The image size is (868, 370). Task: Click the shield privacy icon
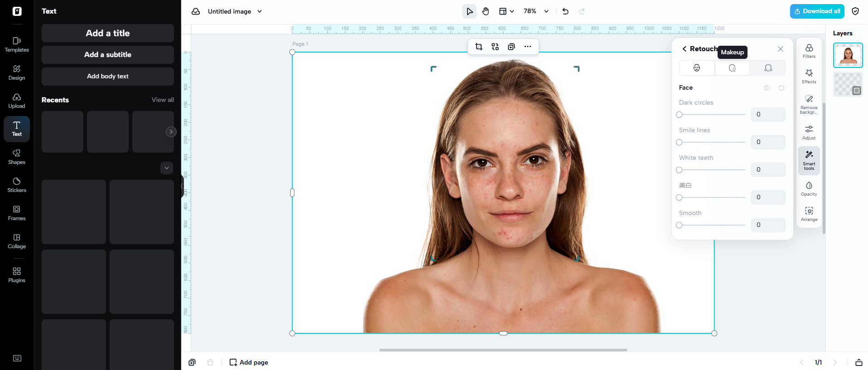pyautogui.click(x=855, y=11)
